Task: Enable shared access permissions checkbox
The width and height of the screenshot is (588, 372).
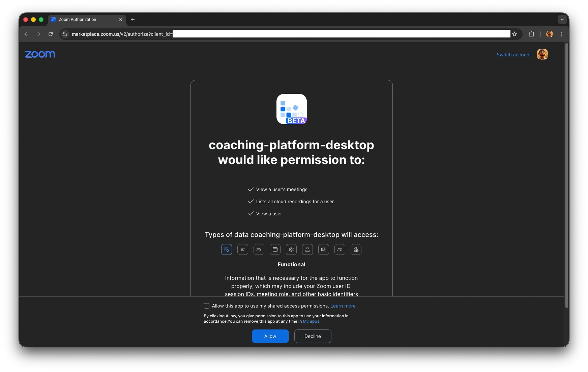Action: 207,306
